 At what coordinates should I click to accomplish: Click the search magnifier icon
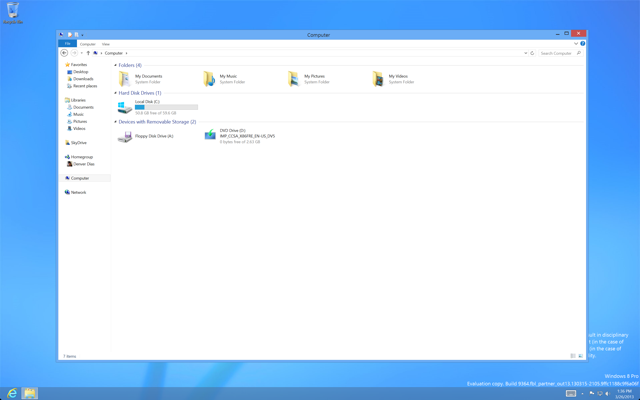coord(579,53)
